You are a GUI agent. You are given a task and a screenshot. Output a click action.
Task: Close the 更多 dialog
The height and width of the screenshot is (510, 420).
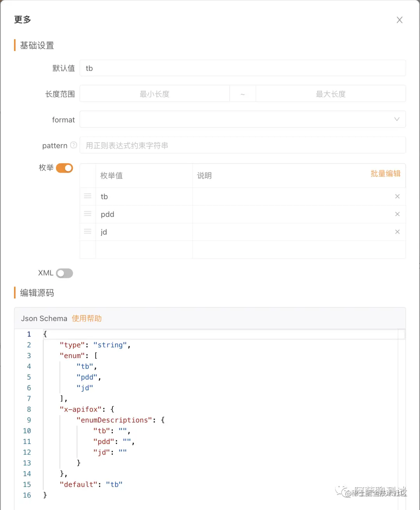(399, 19)
